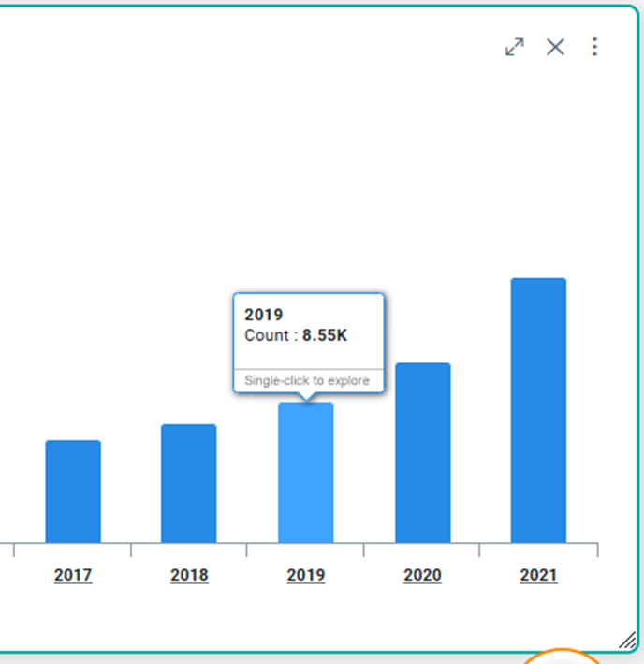Expand the chart to full screen
The image size is (644, 664).
pyautogui.click(x=514, y=47)
